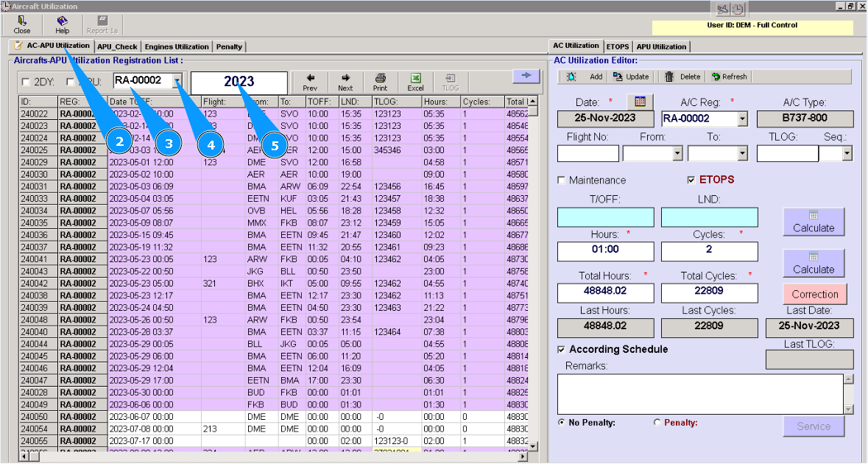The image size is (868, 464).
Task: Expand the A/C Reg dropdown in editor
Action: [x=742, y=119]
